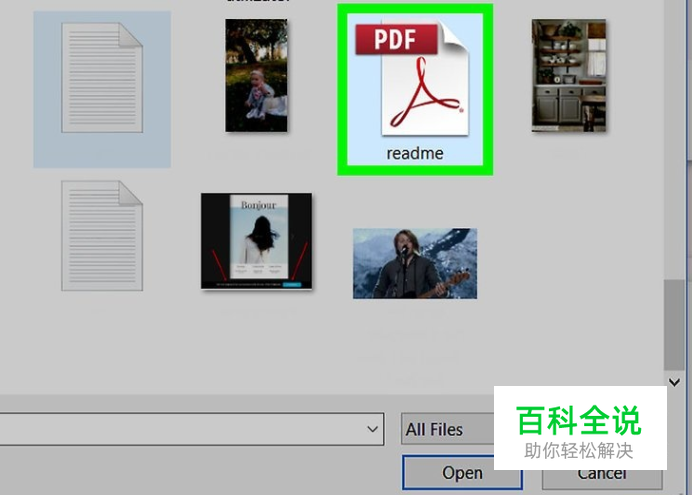Click the vertical scrollbar thumb
The height and width of the screenshot is (495, 692).
674,324
